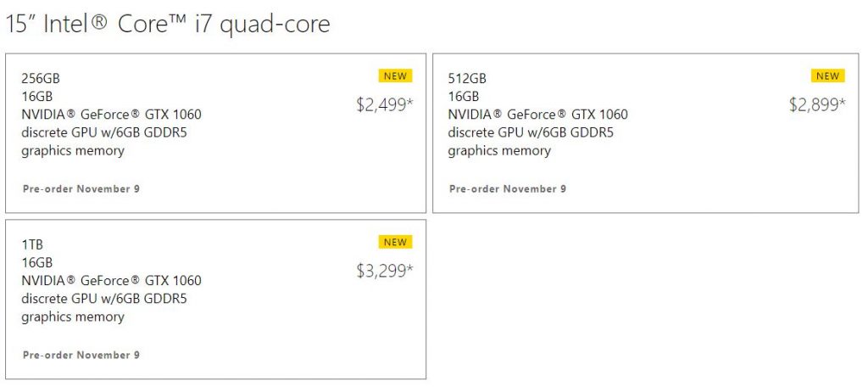The image size is (868, 387).
Task: Select the 256GB configuration card
Action: 215,133
